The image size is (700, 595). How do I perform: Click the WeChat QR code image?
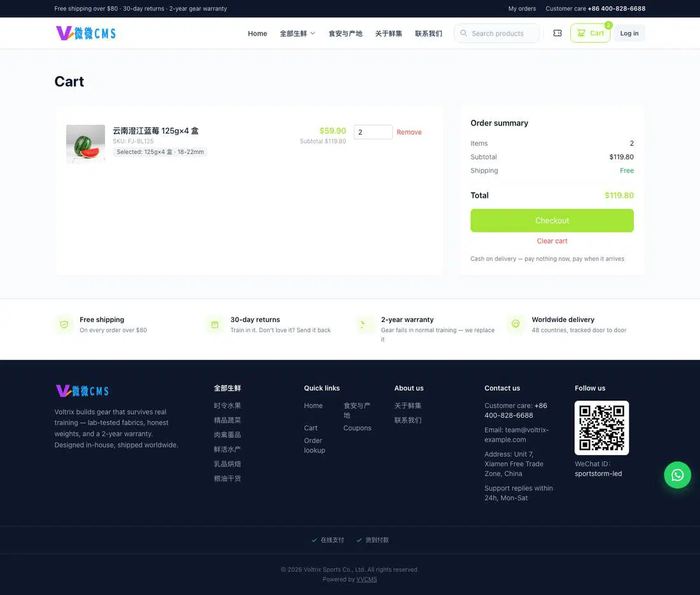[602, 428]
